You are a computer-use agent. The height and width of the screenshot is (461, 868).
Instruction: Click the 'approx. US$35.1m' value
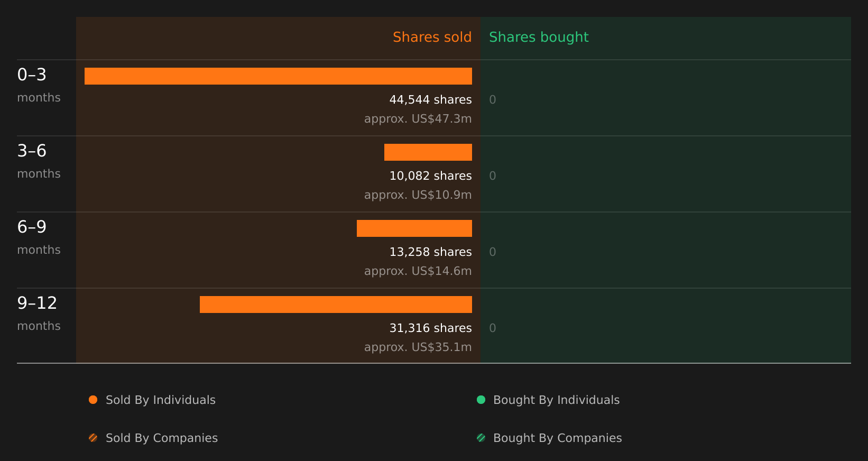coord(418,347)
